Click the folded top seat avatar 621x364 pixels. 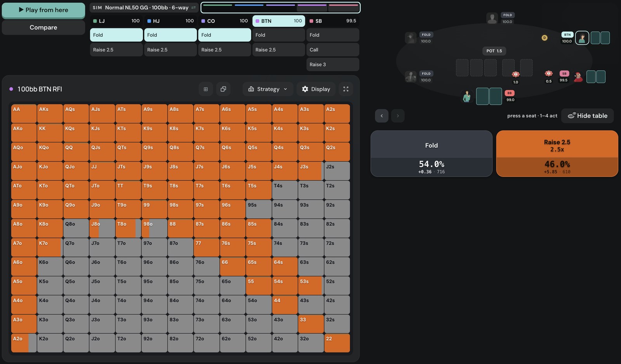tap(492, 18)
